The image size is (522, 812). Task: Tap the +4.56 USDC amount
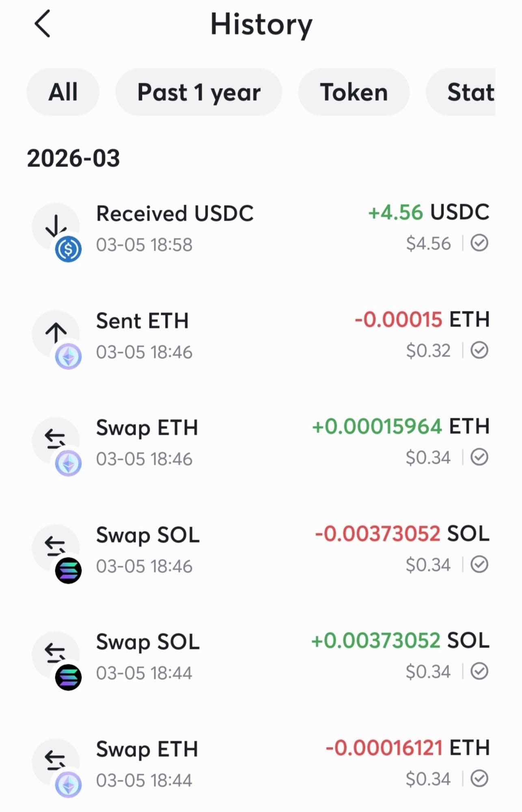point(428,212)
